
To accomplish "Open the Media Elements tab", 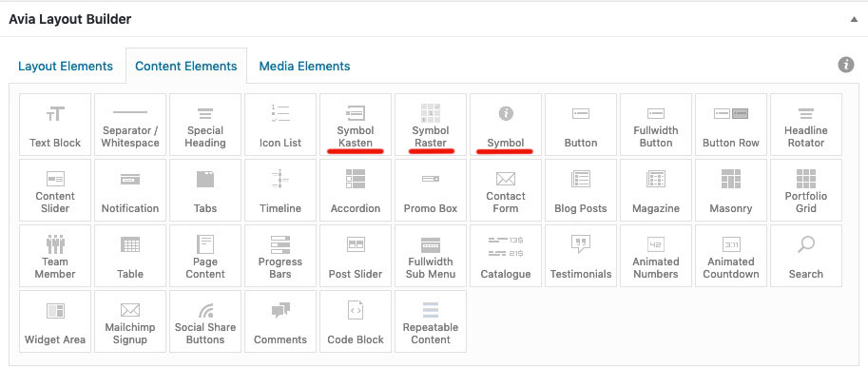I will tap(304, 66).
